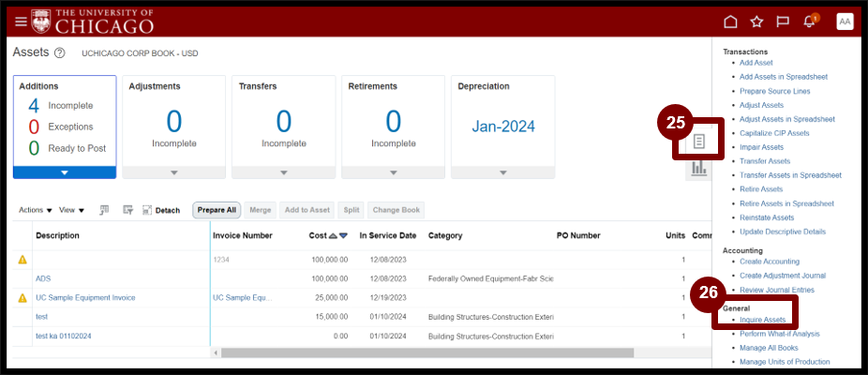Screen dimensions: 868x375
Task: Open the Tasks panel icon
Action: click(x=699, y=142)
